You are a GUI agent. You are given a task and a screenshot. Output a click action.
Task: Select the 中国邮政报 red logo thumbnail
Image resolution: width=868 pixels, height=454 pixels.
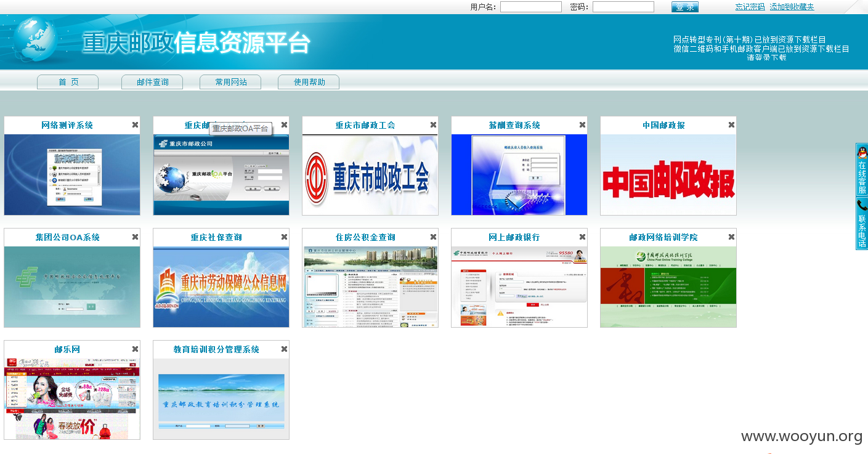click(668, 175)
